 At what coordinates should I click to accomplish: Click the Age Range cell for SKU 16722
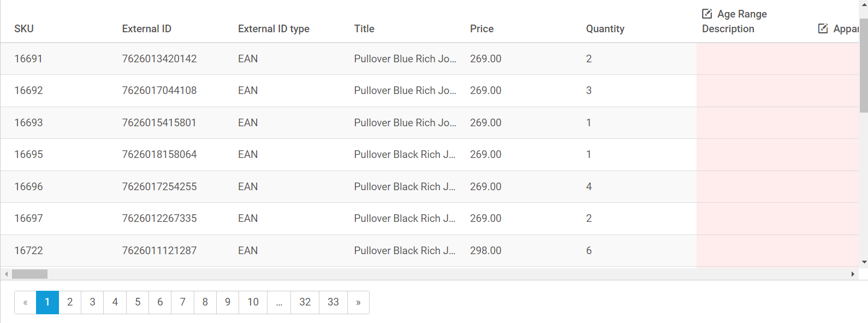point(754,251)
